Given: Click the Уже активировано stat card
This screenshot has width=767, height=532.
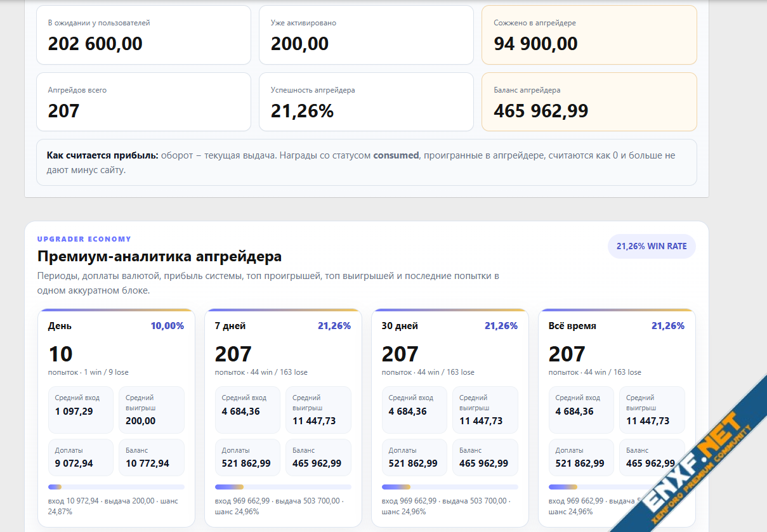Looking at the screenshot, I should point(366,35).
